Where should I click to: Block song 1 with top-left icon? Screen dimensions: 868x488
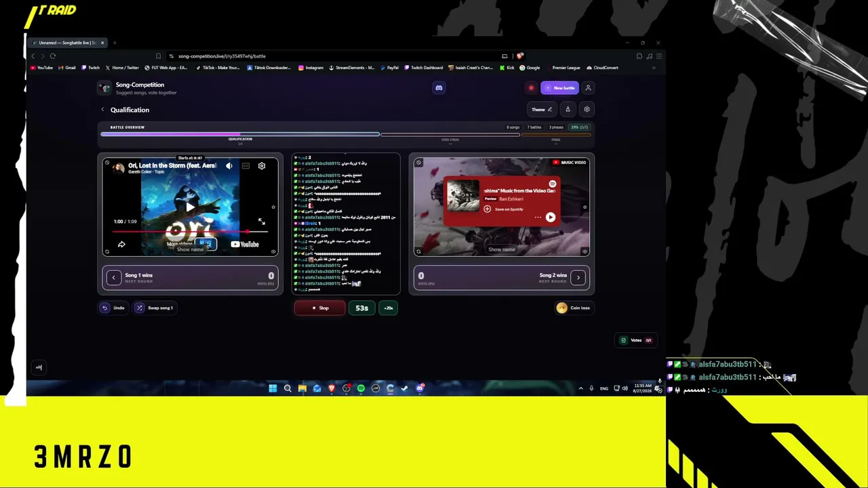107,163
